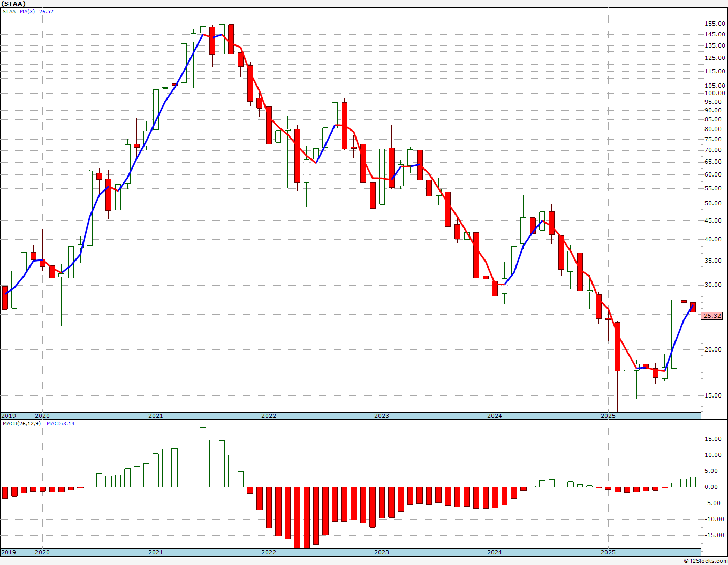Select the MACD:3.14 value readout
Image resolution: width=728 pixels, height=565 pixels.
60,424
